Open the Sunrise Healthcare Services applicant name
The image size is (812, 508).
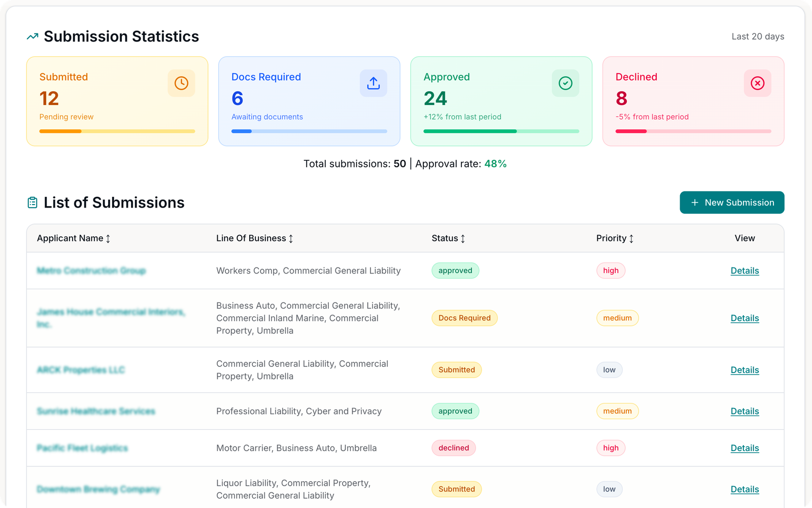tap(96, 411)
